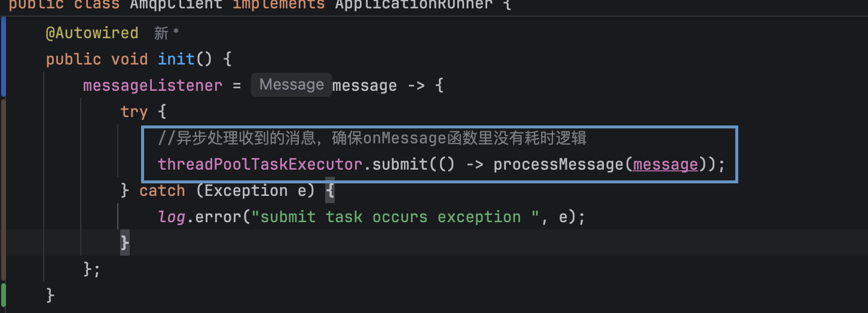Place cursor on the init method name
Viewport: 868px width, 313px height.
[176, 59]
